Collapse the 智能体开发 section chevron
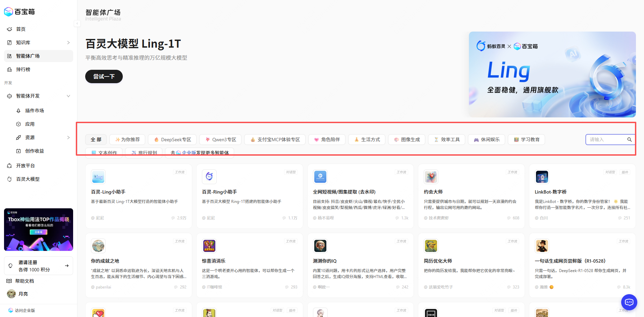This screenshot has width=644, height=317. 68,96
